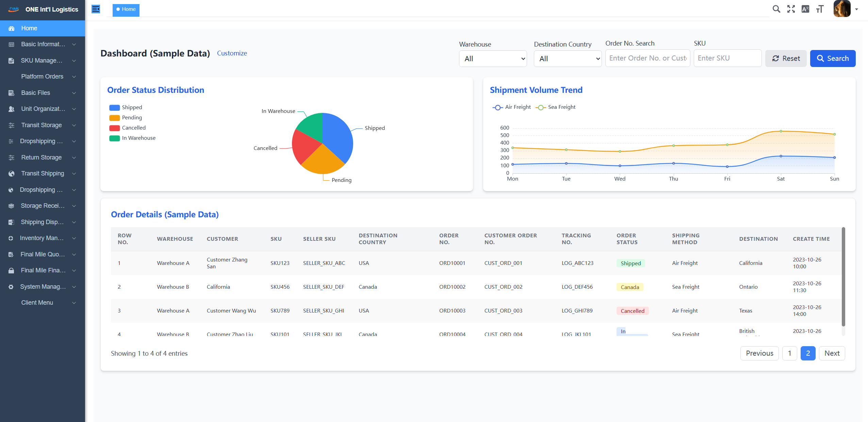Open the Customize link
The height and width of the screenshot is (422, 868).
point(232,53)
